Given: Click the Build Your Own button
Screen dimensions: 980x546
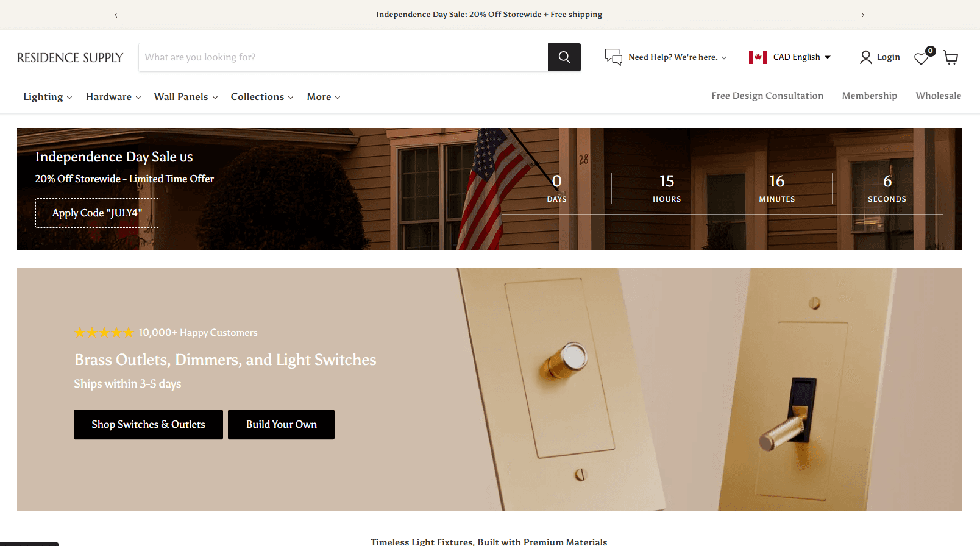Looking at the screenshot, I should pyautogui.click(x=281, y=424).
